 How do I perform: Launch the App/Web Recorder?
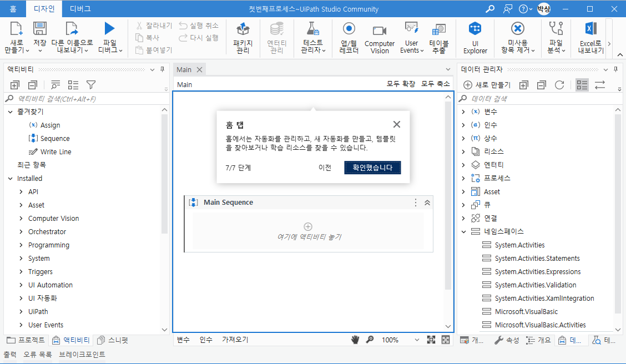349,38
